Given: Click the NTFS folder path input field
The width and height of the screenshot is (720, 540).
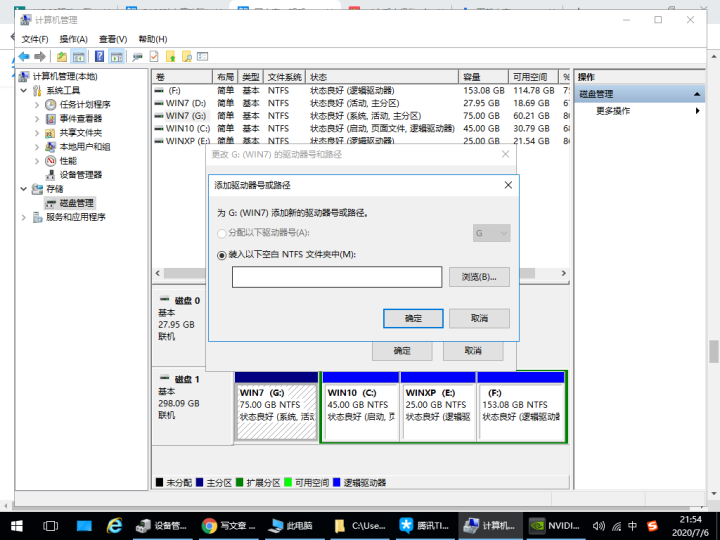Looking at the screenshot, I should pyautogui.click(x=337, y=277).
